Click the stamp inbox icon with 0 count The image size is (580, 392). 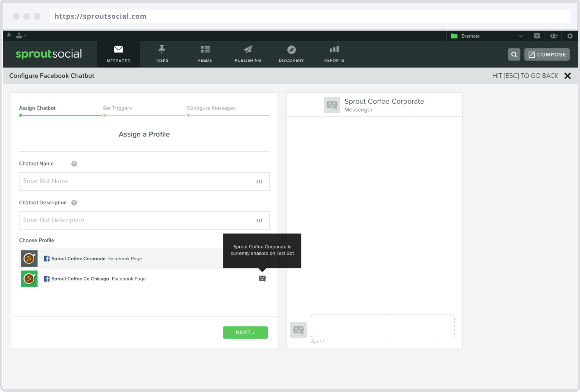pyautogui.click(x=21, y=35)
